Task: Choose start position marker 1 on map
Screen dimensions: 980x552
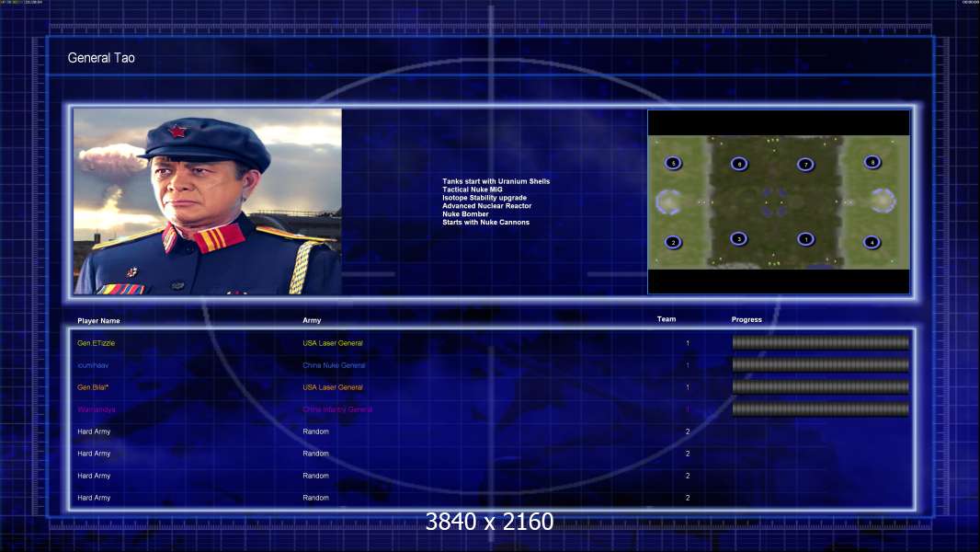Action: (805, 239)
